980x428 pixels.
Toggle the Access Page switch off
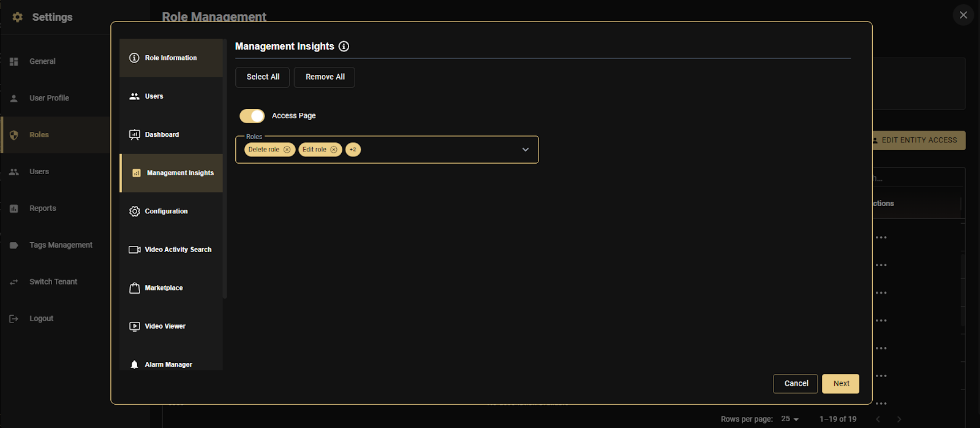coord(252,116)
